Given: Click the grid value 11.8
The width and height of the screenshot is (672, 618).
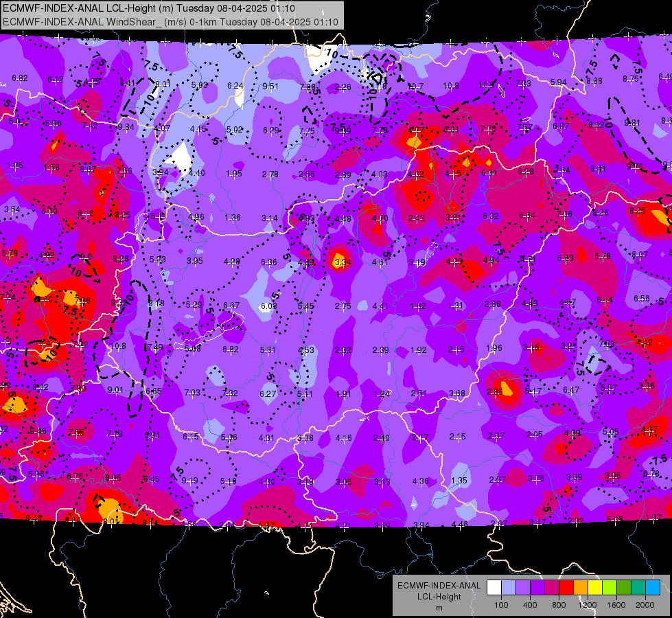Looking at the screenshot, I should (x=379, y=87).
